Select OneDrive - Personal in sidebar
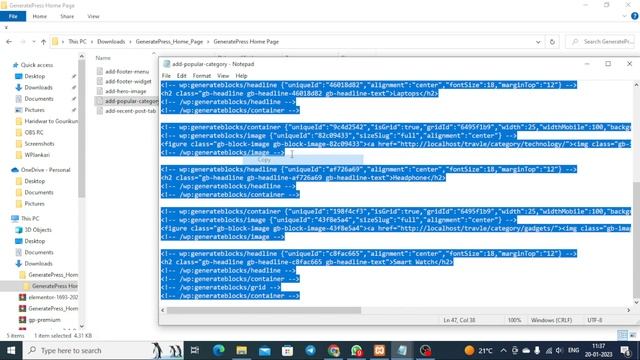This screenshot has height=360, width=640. coord(41,170)
